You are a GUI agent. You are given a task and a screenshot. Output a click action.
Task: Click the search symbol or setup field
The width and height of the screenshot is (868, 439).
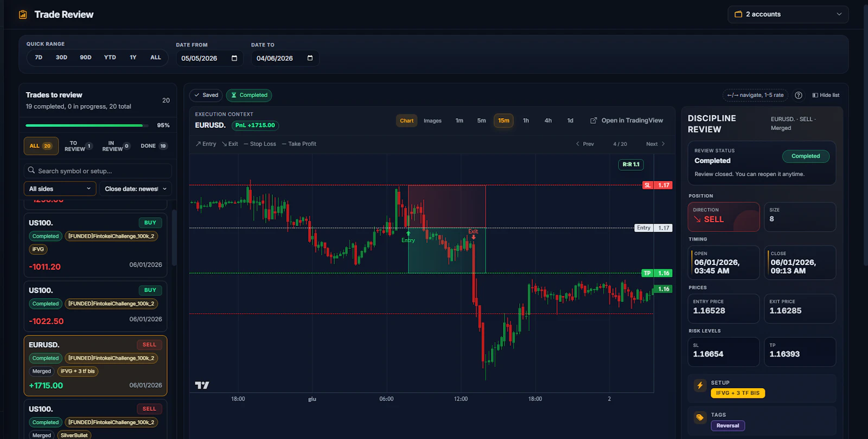[98, 171]
